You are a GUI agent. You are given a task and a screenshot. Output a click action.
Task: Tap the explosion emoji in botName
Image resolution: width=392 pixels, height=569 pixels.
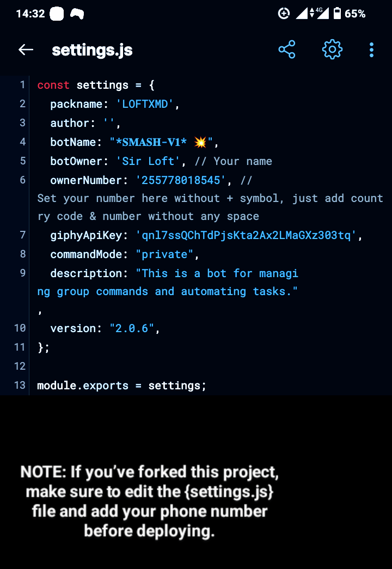pos(200,142)
